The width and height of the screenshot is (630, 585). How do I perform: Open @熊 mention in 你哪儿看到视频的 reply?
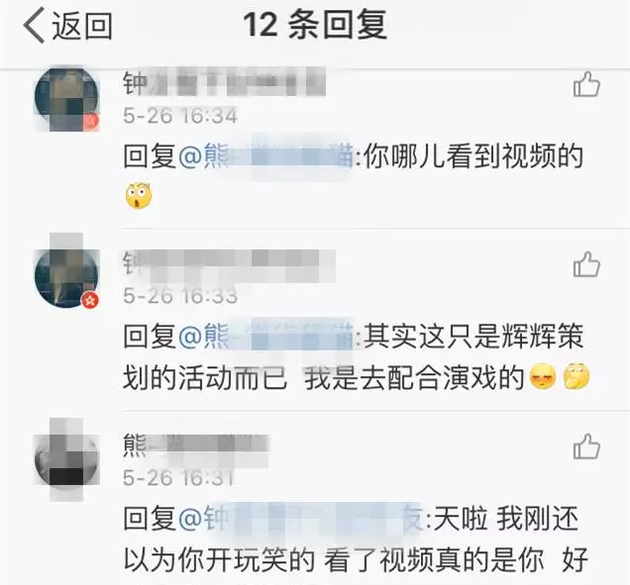265,157
